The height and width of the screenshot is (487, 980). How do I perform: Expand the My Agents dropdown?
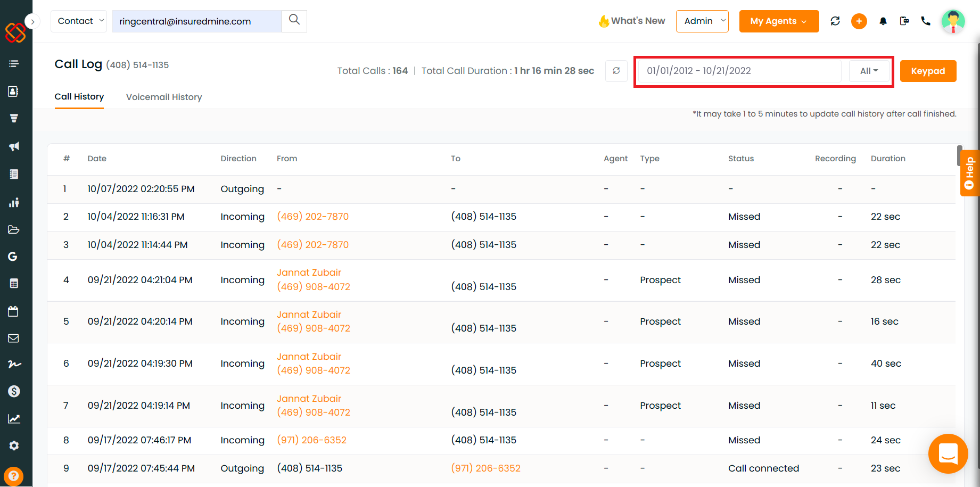[x=779, y=21]
